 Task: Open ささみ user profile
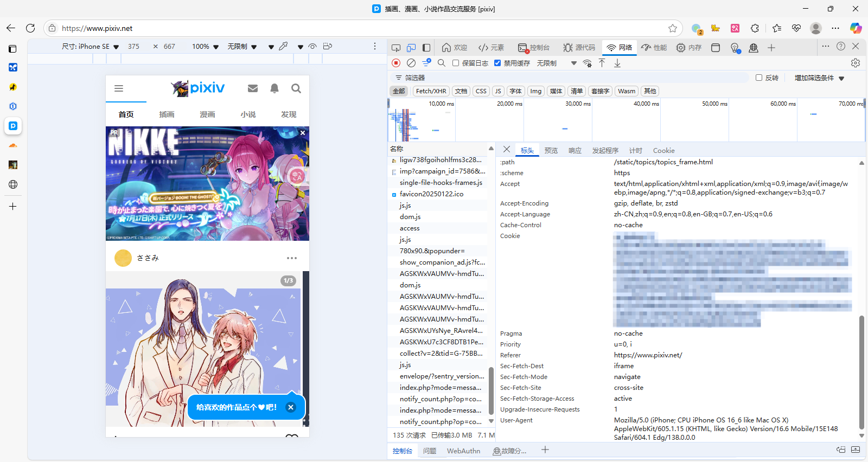[x=137, y=258]
